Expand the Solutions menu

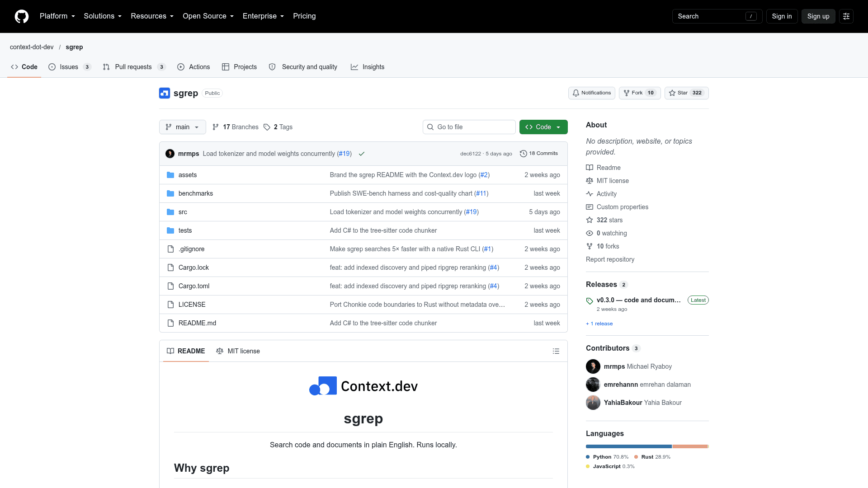pyautogui.click(x=103, y=16)
